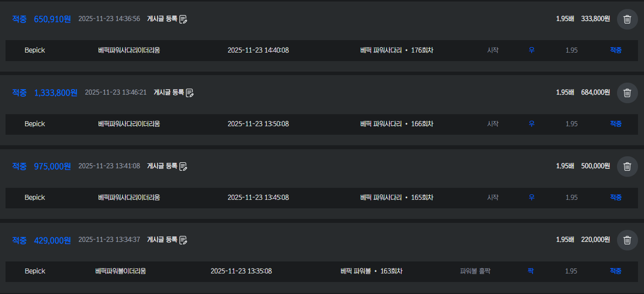644x294 pixels.
Task: Delete the 429,000원 power ball bet
Action: (627, 240)
